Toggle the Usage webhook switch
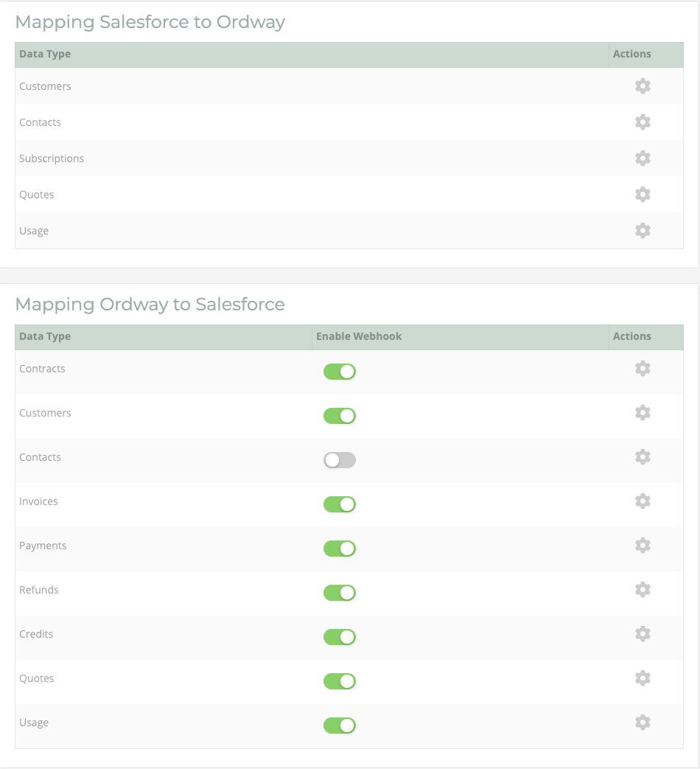 click(x=340, y=725)
